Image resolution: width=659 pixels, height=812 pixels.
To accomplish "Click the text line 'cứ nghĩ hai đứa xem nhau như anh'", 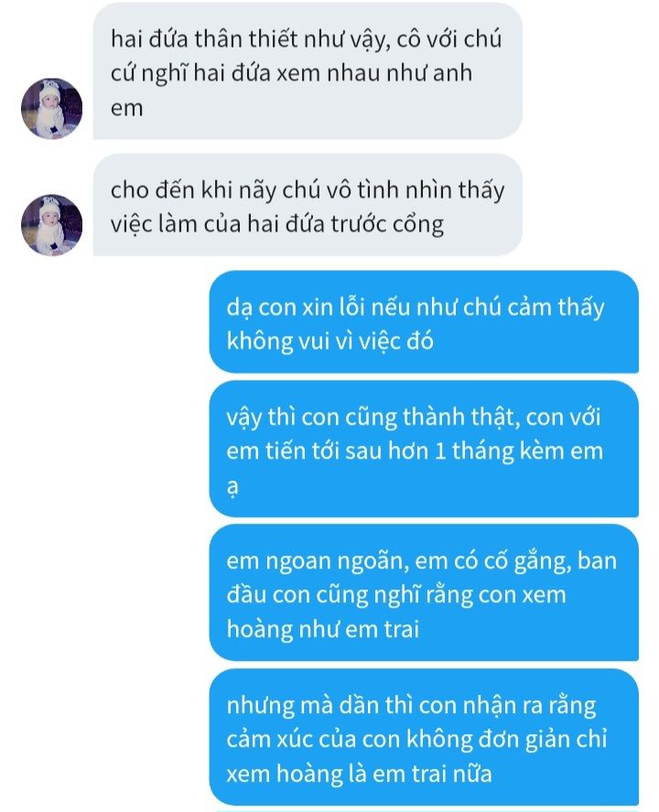I will click(291, 73).
